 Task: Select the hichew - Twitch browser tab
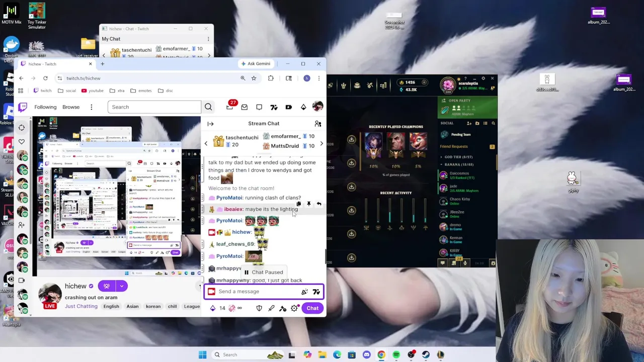pos(55,64)
